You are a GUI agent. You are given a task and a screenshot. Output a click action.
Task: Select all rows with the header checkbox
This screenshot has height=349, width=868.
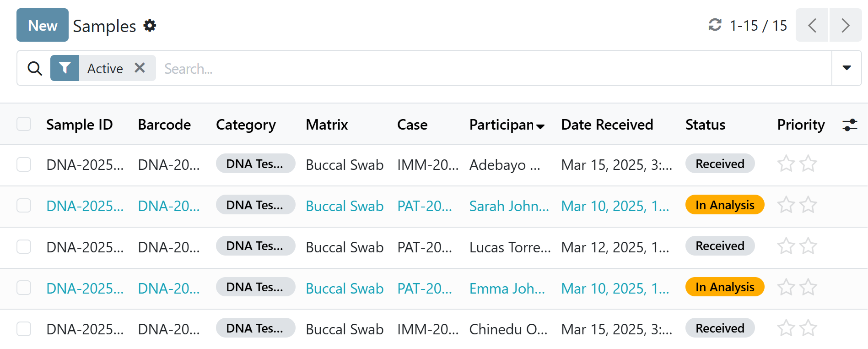[24, 124]
